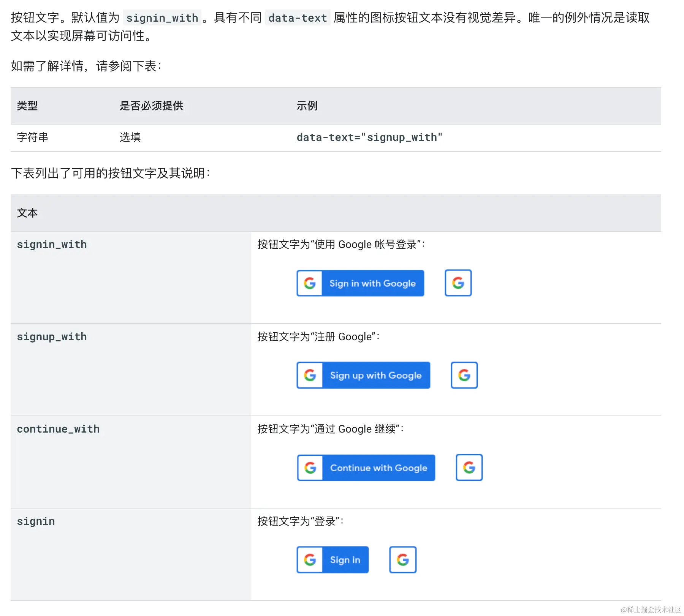Click the '类型' table header
This screenshot has height=616, width=684.
coord(27,106)
